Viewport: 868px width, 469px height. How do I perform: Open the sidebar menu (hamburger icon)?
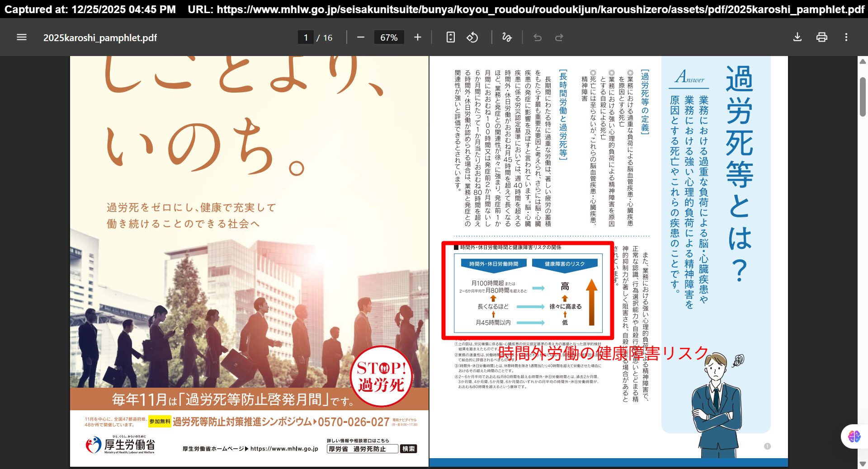pyautogui.click(x=21, y=38)
